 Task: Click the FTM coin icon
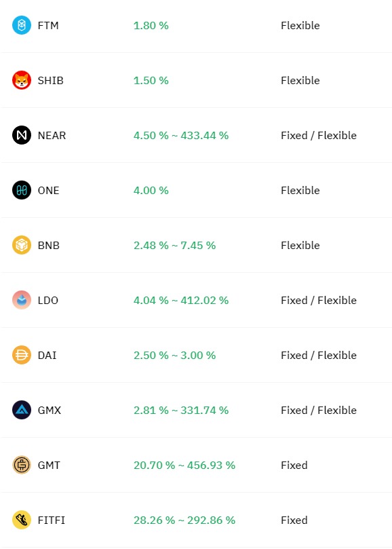pos(22,25)
